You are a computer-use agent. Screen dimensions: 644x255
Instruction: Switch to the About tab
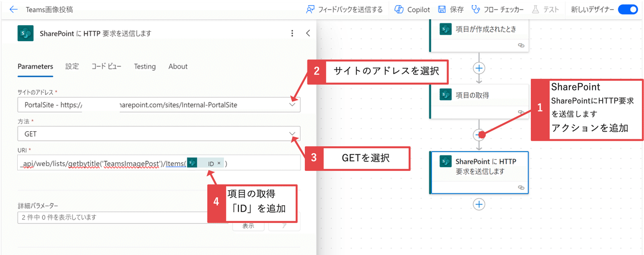pos(178,66)
